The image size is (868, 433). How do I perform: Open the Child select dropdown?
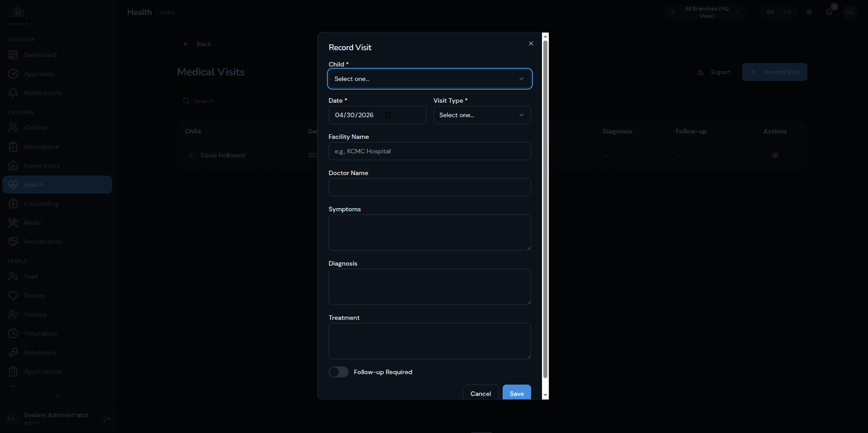(429, 79)
